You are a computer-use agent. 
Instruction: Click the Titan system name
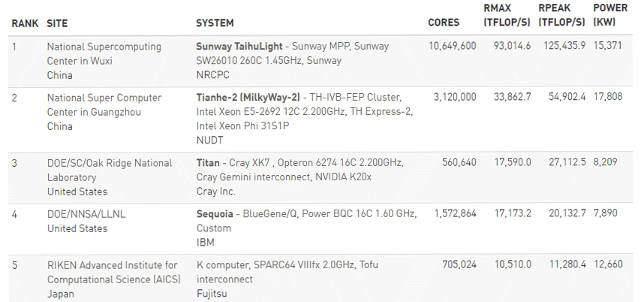click(208, 163)
